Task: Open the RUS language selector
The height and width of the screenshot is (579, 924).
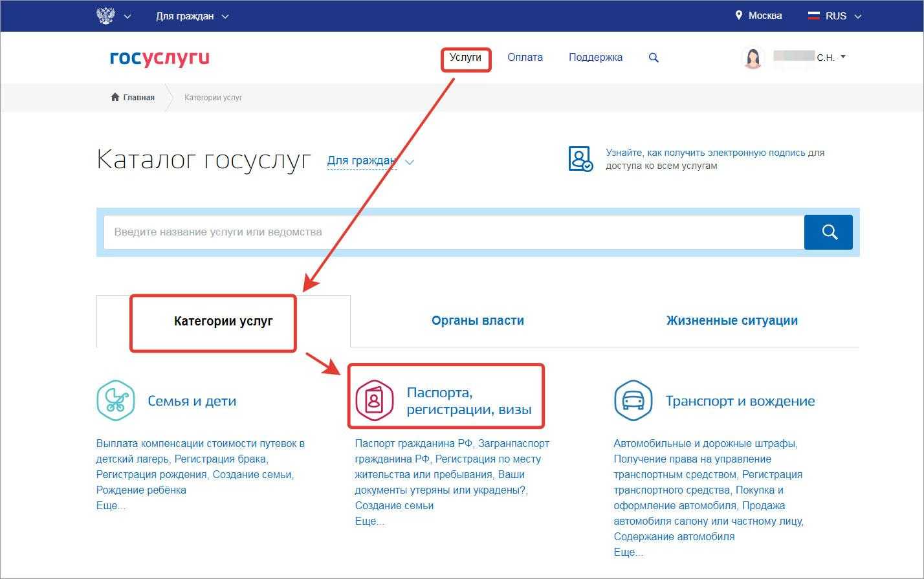Action: (835, 16)
